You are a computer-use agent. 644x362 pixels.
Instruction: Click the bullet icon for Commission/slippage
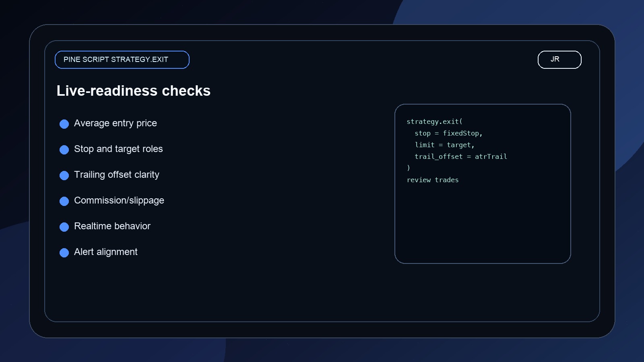pyautogui.click(x=64, y=201)
